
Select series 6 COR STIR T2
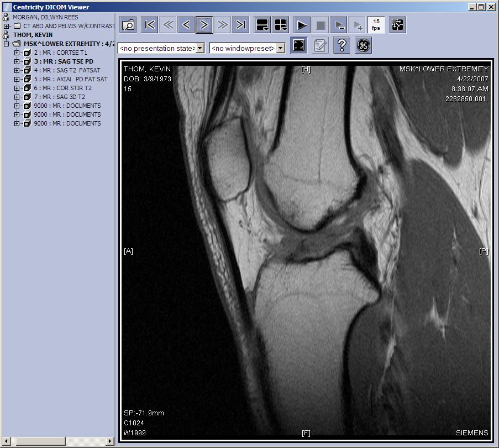(x=62, y=88)
